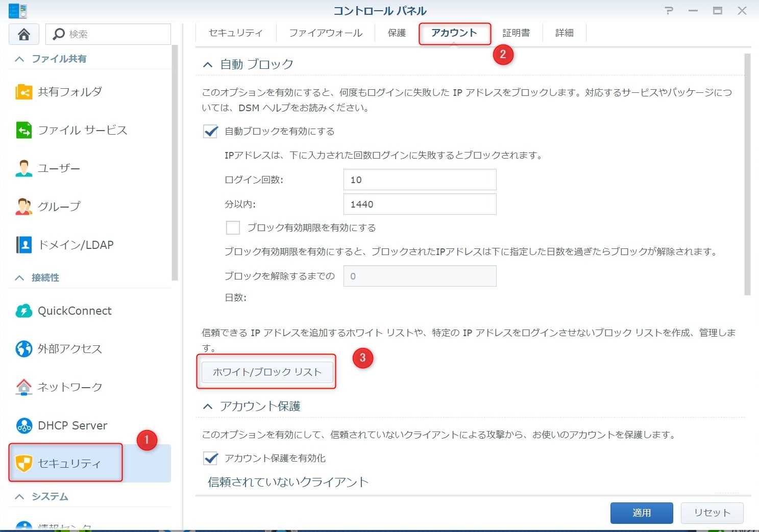Switch to the ファイアウォール tab
The width and height of the screenshot is (759, 532).
coord(326,33)
